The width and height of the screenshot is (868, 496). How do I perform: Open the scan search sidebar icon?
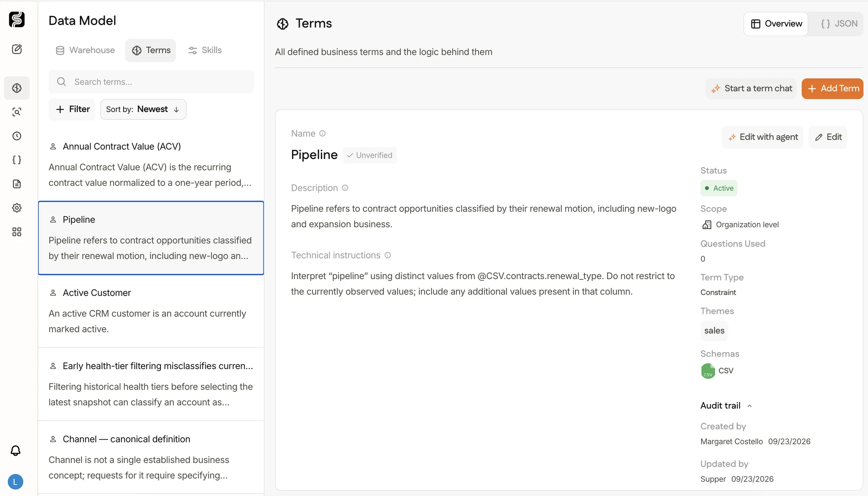[x=17, y=112]
